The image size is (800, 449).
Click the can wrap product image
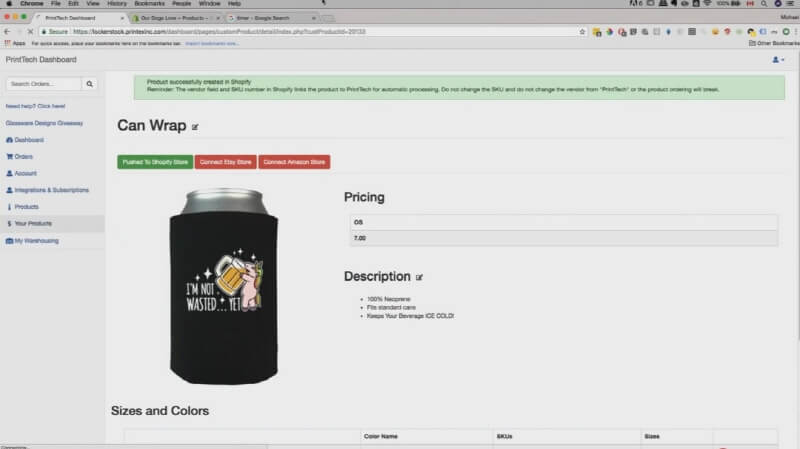(224, 286)
